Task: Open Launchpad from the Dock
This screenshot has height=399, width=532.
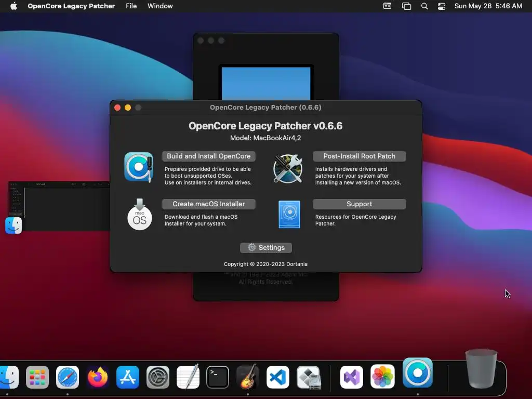Action: click(x=37, y=377)
